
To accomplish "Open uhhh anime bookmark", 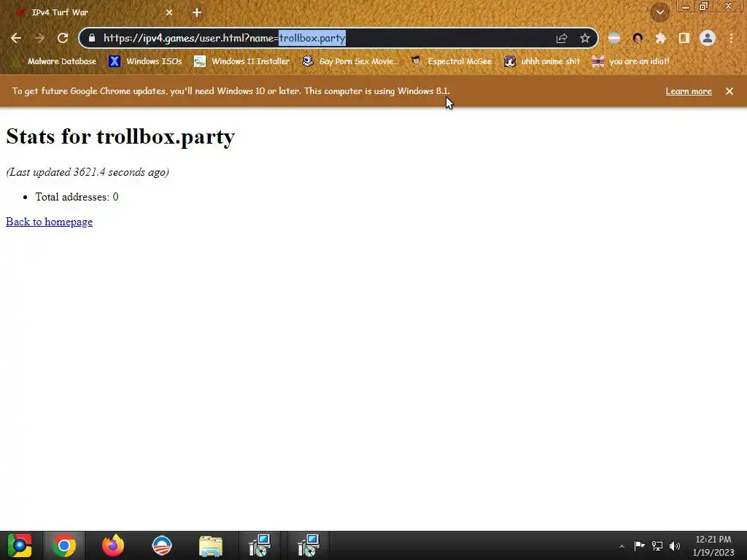I will 542,61.
